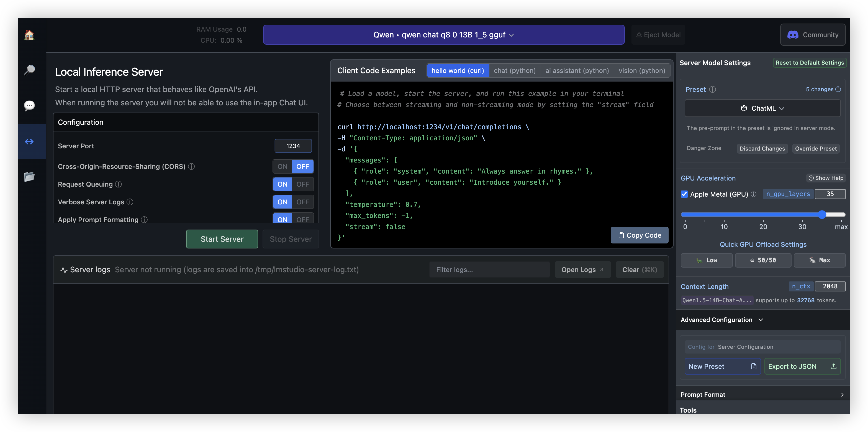The width and height of the screenshot is (868, 432).
Task: Select the Local Server arrows icon
Action: [29, 141]
